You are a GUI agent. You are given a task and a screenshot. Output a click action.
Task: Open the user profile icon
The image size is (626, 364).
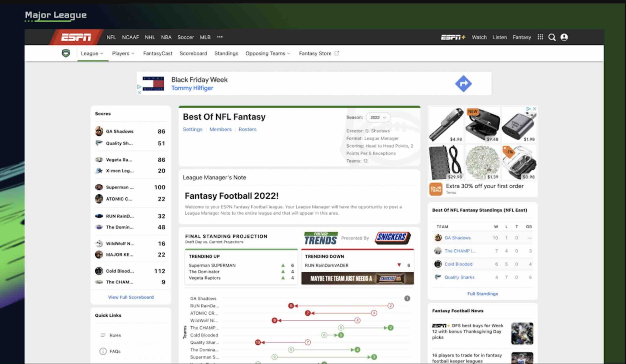[564, 37]
